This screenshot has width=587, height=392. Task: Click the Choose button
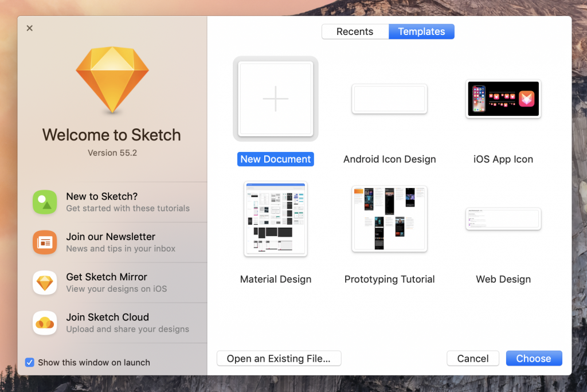tap(534, 358)
